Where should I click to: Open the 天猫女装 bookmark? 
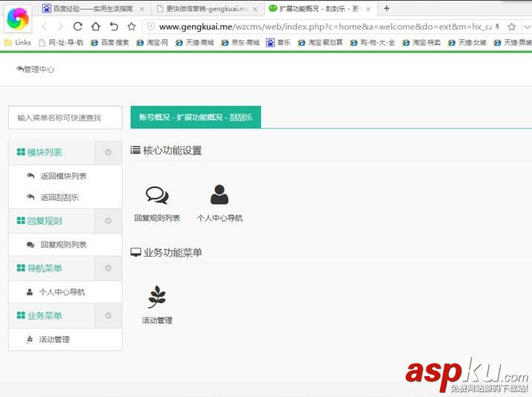[467, 42]
